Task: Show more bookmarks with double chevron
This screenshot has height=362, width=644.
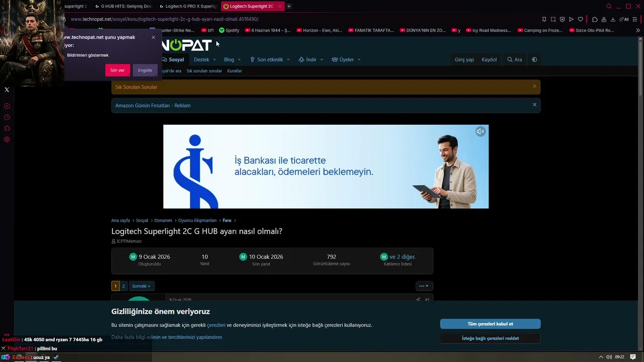Action: [638, 30]
